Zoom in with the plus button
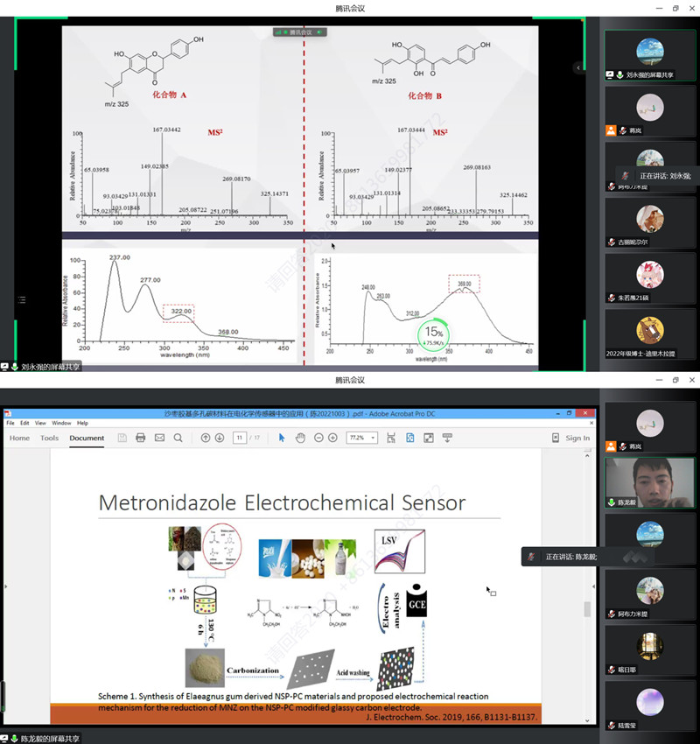 point(335,438)
